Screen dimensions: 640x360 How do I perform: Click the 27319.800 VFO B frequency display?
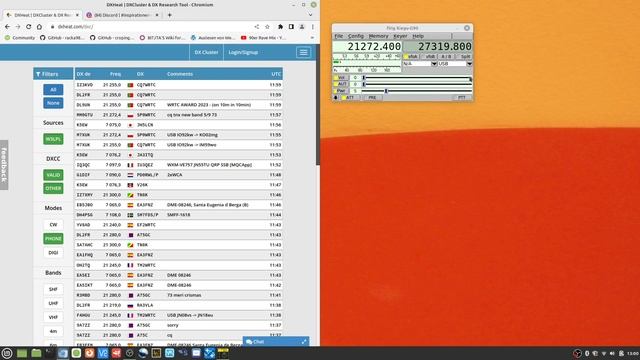click(x=438, y=47)
